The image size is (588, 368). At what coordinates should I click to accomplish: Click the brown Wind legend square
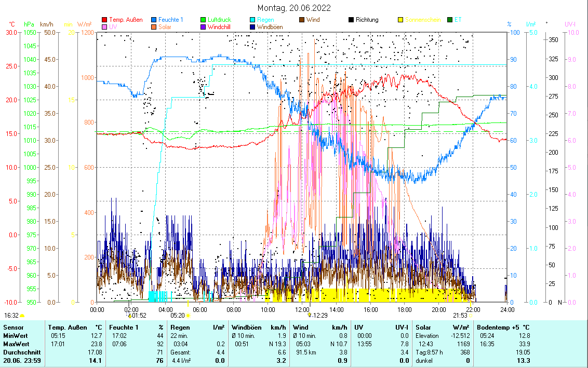[x=302, y=20]
